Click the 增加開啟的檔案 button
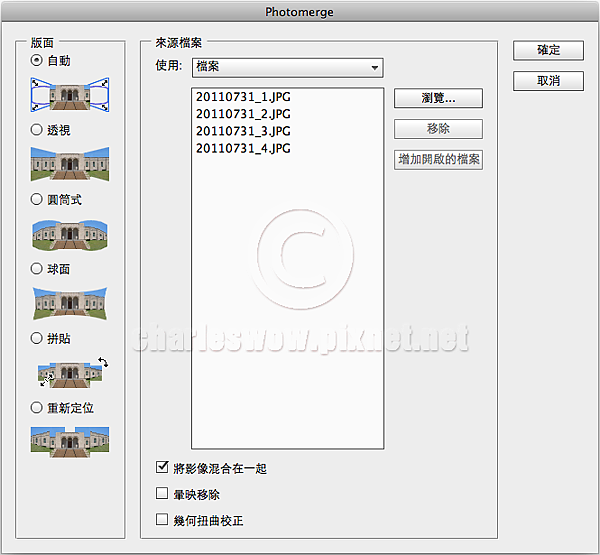The image size is (600, 555). (438, 159)
